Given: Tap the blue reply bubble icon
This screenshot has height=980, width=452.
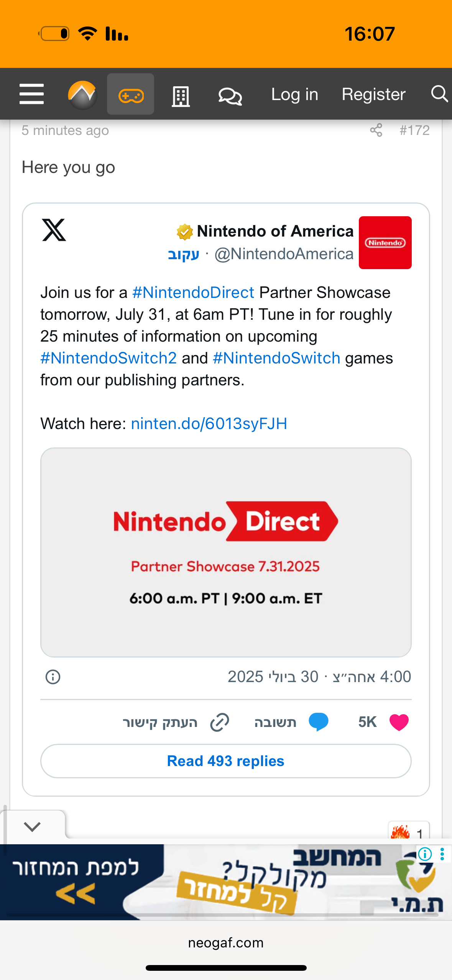Looking at the screenshot, I should pos(318,722).
